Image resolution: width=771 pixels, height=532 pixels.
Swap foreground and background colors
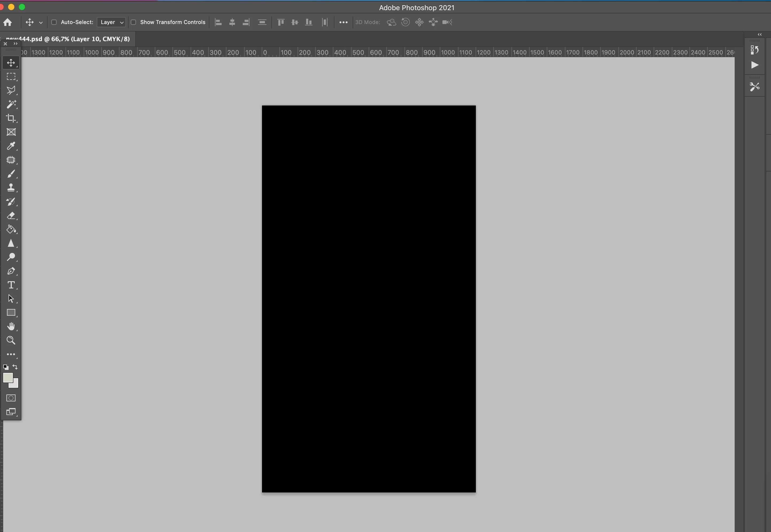pos(15,367)
